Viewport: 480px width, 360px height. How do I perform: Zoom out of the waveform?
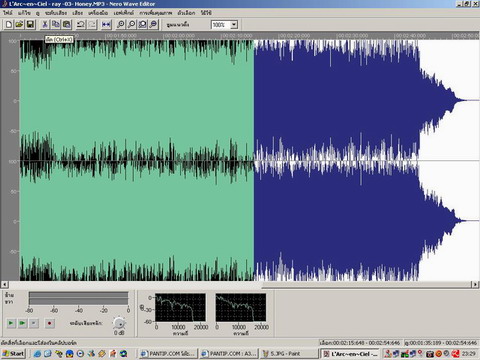[132, 24]
